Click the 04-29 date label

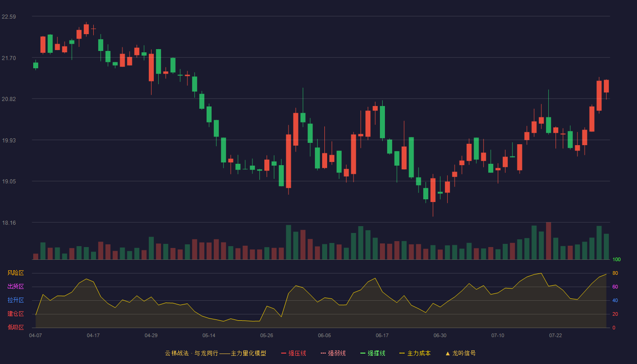[x=151, y=335]
